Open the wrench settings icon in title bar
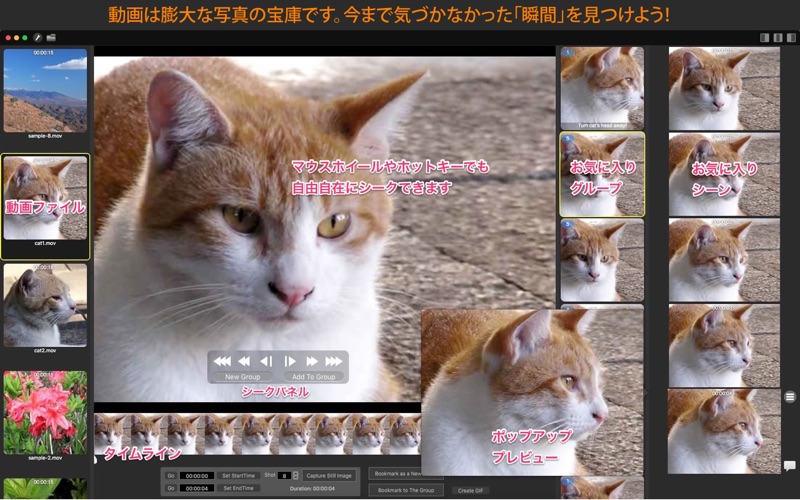Screen dimensions: 800x500 [x=37, y=38]
